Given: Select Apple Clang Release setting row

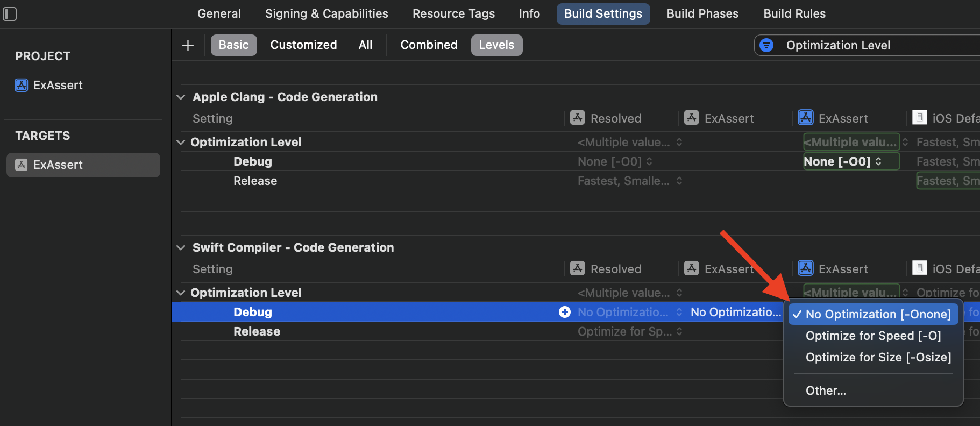Looking at the screenshot, I should click(255, 181).
